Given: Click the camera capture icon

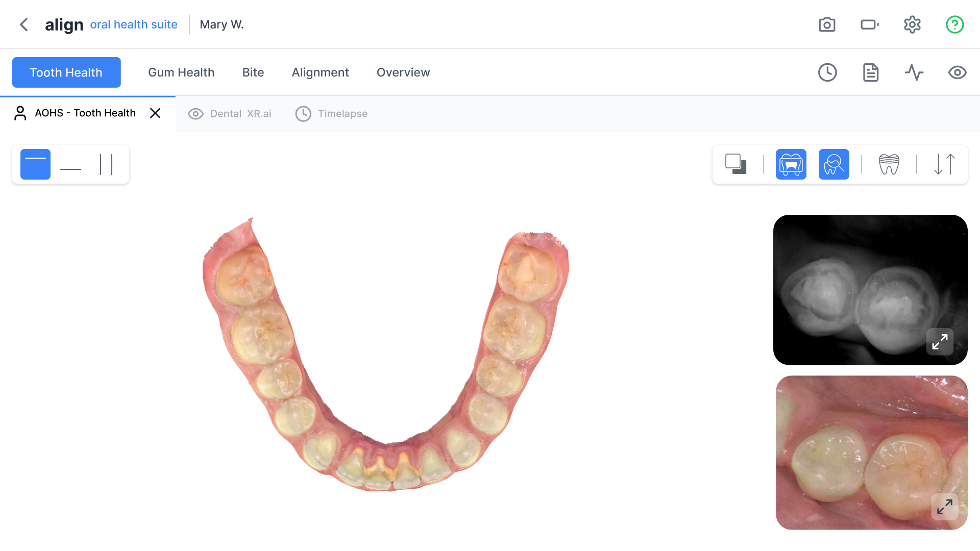Looking at the screenshot, I should [x=827, y=24].
